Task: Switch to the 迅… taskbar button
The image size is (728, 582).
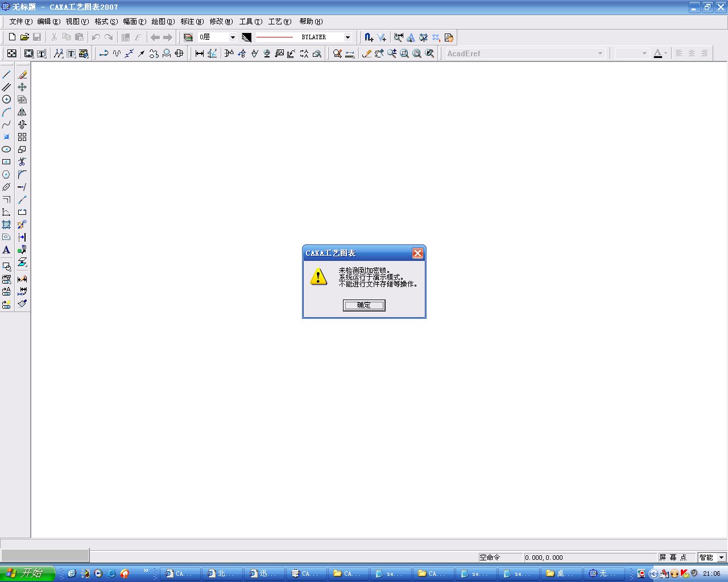Action: click(266, 573)
